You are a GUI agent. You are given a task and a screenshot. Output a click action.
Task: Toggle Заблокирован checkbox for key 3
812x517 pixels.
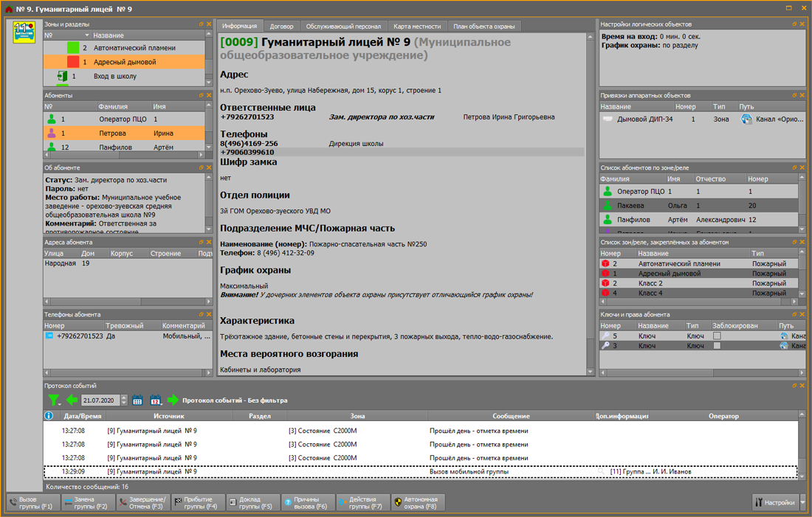coord(718,345)
